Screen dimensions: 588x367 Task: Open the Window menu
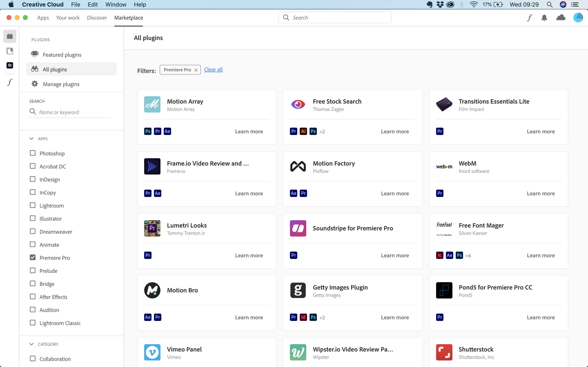[x=116, y=4]
